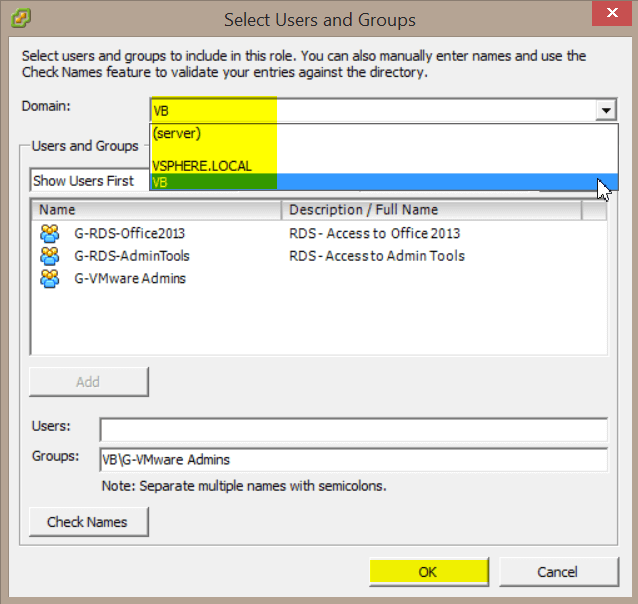Click the RDS - Access to Office 2013 description
The width and height of the screenshot is (638, 604).
374,233
